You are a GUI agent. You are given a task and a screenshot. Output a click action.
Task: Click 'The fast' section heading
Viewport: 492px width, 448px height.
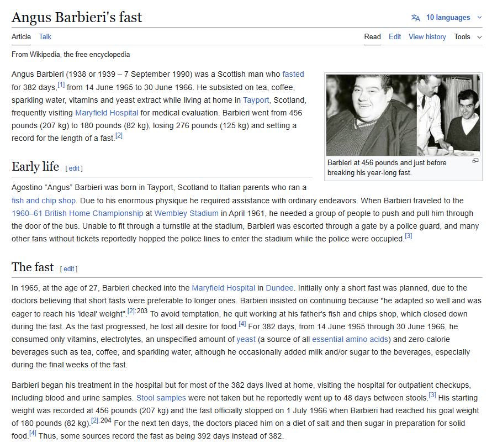click(x=33, y=267)
